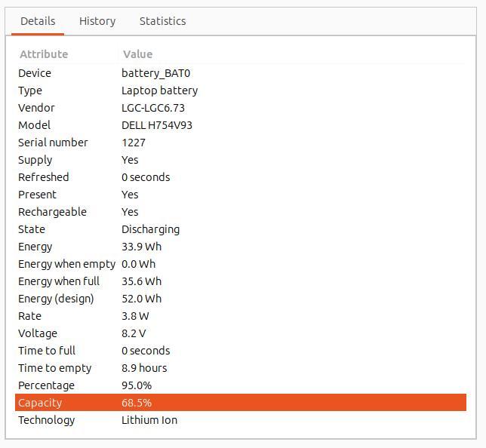Viewport: 486px width, 448px height.
Task: Open the Statistics tab
Action: (x=162, y=21)
